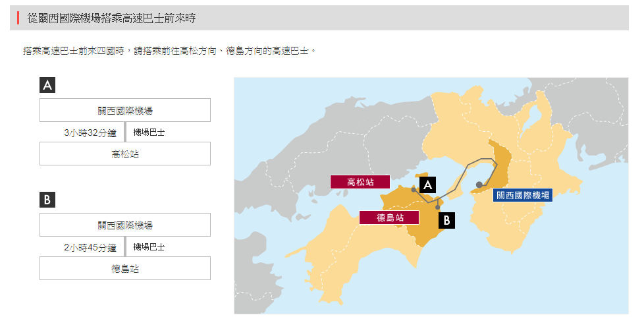Click the A marker on the map
This screenshot has height=319, width=644.
427,185
